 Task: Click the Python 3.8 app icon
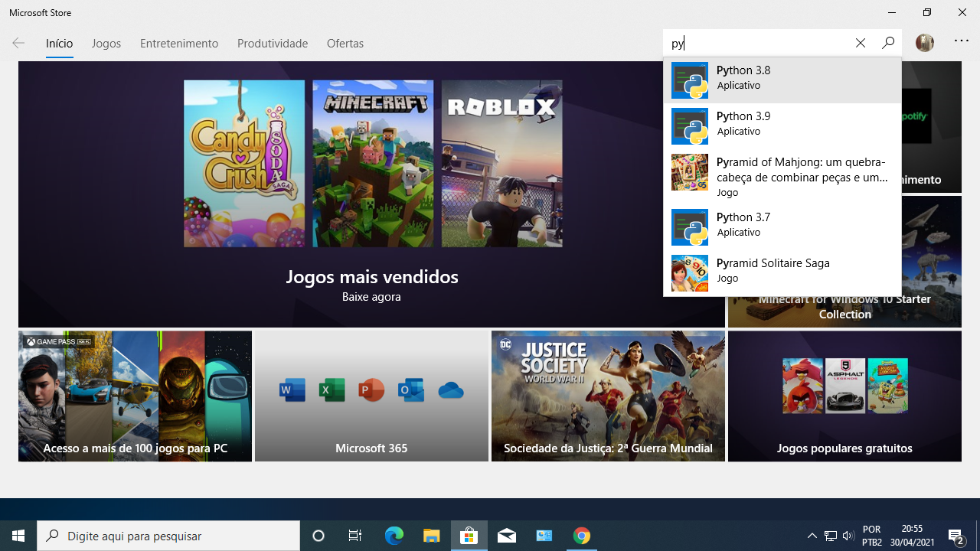pos(690,80)
